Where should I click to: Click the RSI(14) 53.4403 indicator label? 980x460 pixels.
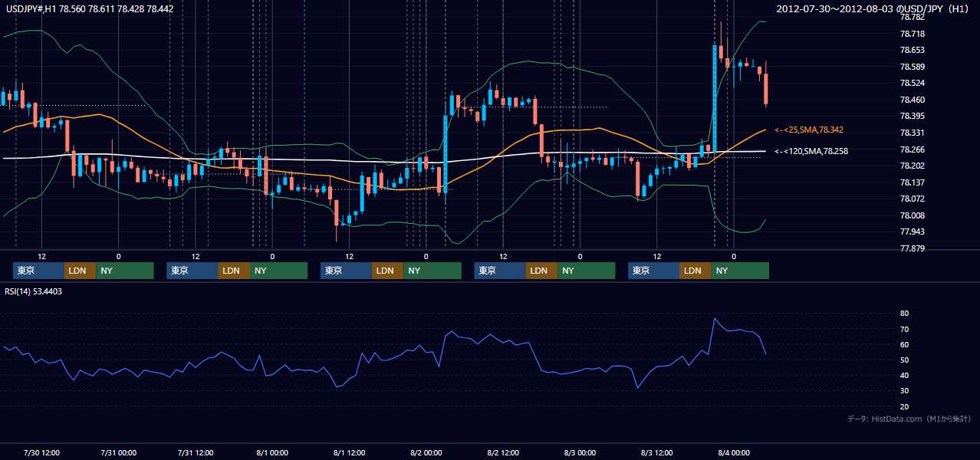[x=34, y=291]
